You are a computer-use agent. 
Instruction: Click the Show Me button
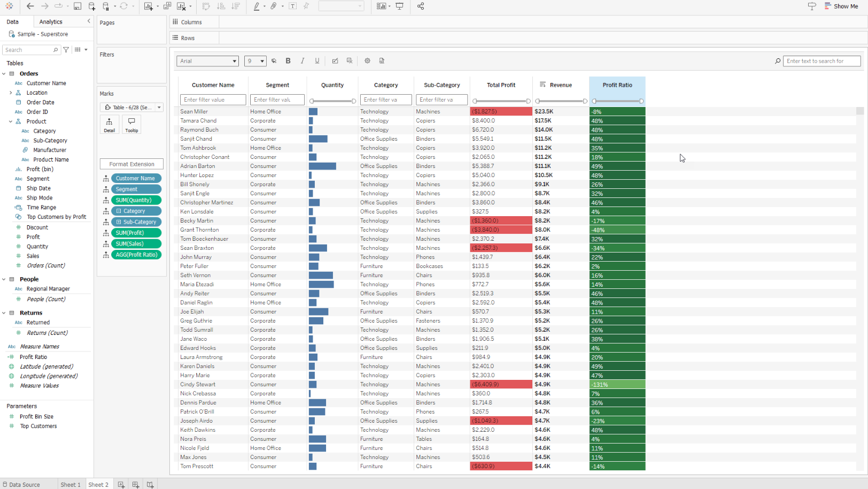[841, 6]
